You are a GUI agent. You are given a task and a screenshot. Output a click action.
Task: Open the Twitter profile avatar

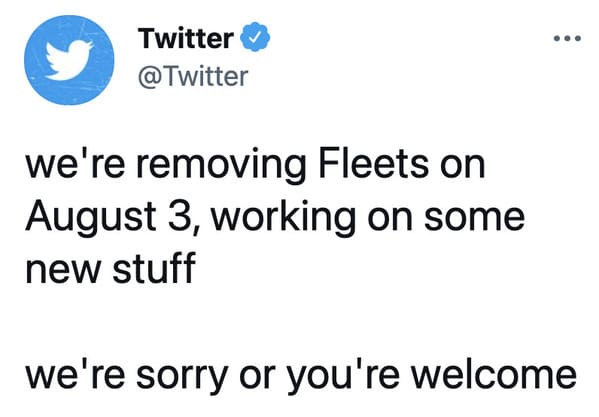tap(69, 60)
